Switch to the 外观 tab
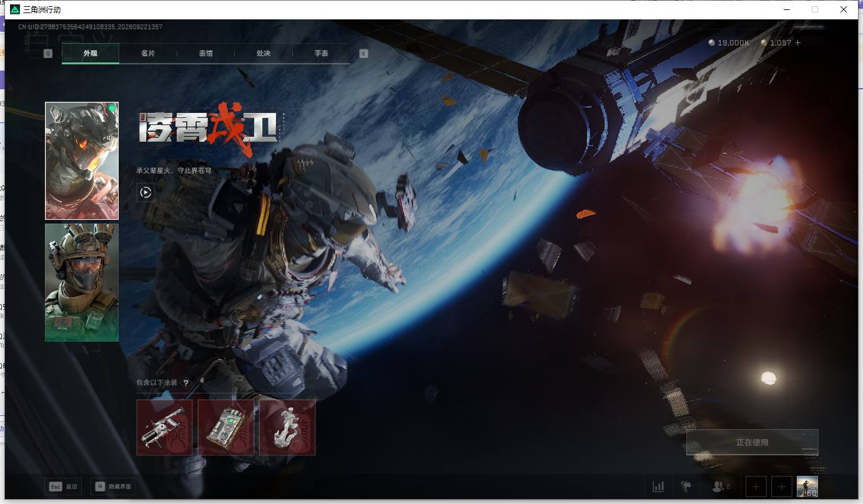The height and width of the screenshot is (504, 863). point(90,54)
